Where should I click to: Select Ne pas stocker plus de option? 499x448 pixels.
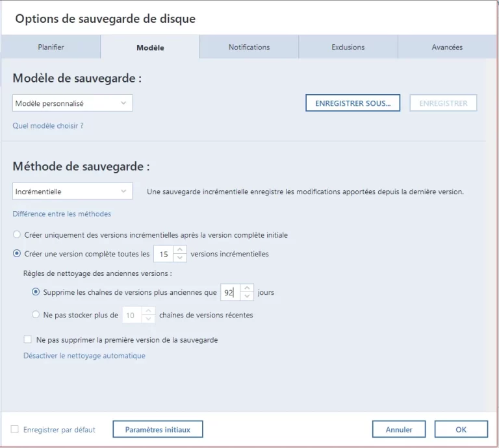click(x=36, y=315)
